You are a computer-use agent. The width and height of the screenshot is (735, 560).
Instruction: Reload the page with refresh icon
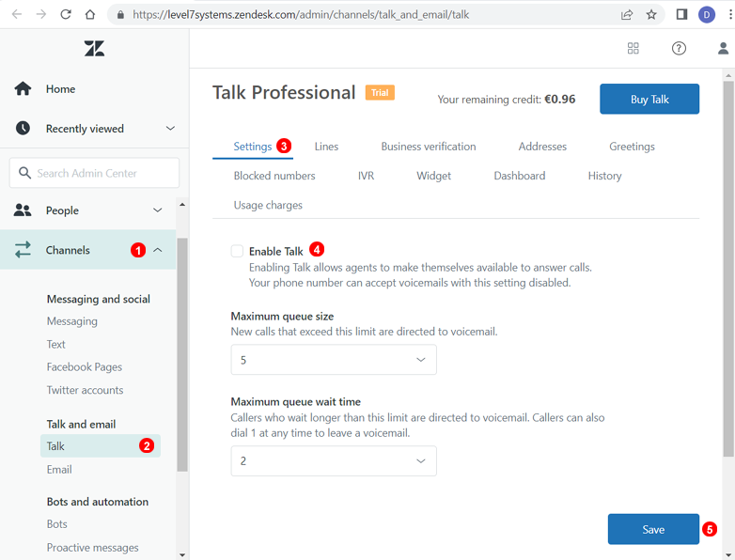(66, 14)
